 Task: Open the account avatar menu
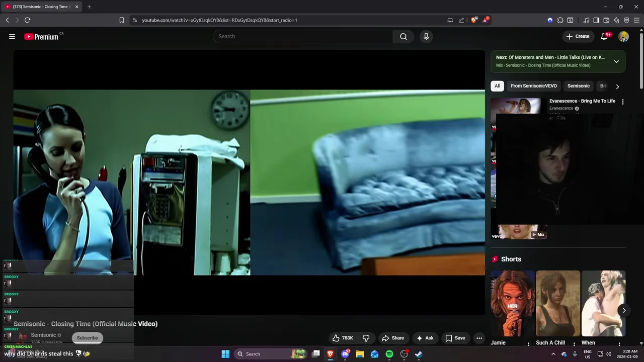[623, 36]
